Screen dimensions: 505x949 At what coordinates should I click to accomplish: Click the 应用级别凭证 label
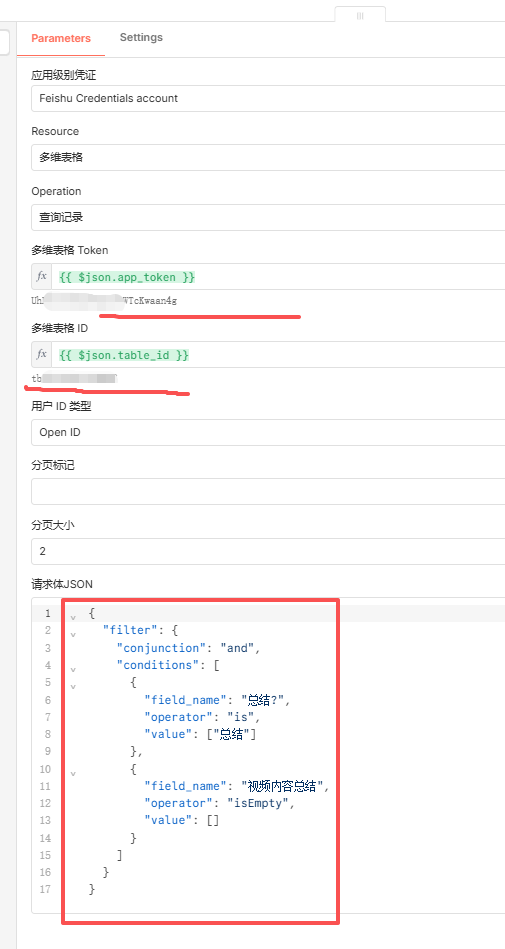(x=64, y=75)
